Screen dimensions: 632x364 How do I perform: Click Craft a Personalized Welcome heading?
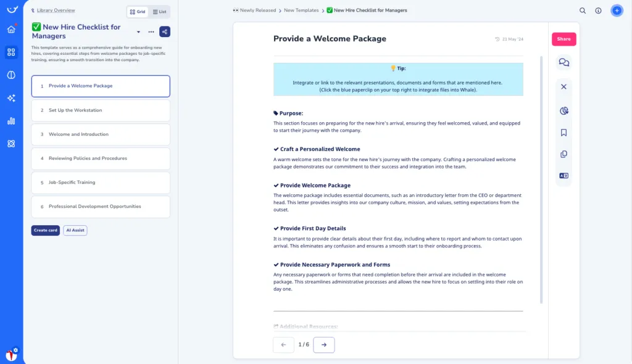click(x=317, y=149)
